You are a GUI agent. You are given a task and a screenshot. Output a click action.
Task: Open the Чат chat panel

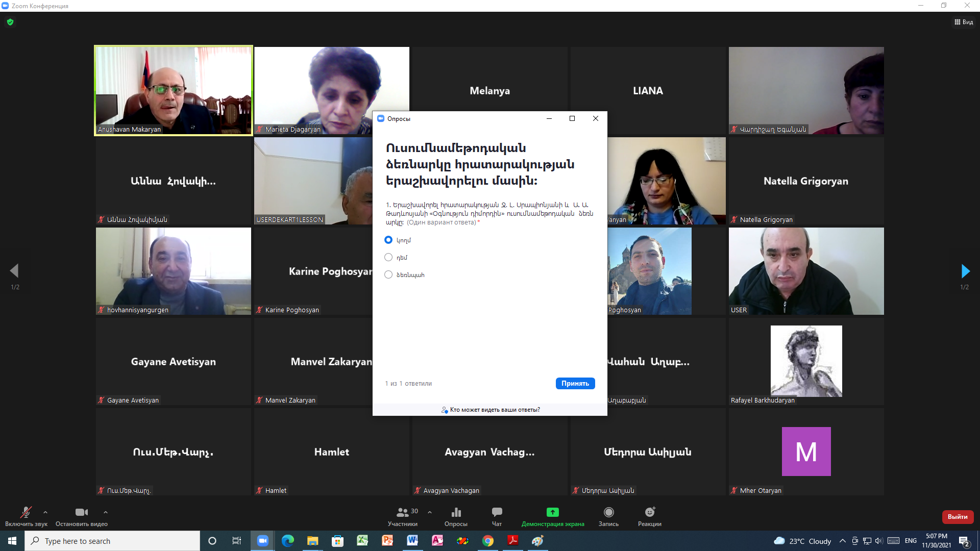pyautogui.click(x=497, y=516)
